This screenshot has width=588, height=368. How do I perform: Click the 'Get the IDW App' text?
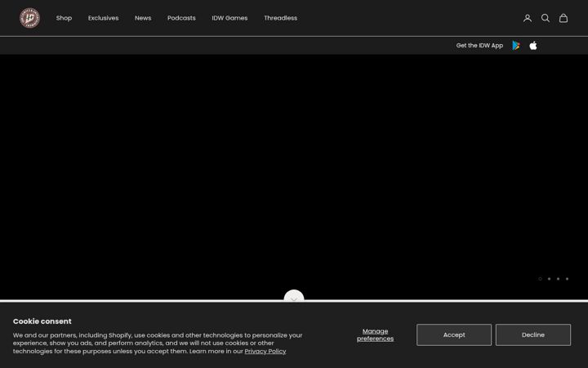pos(479,46)
